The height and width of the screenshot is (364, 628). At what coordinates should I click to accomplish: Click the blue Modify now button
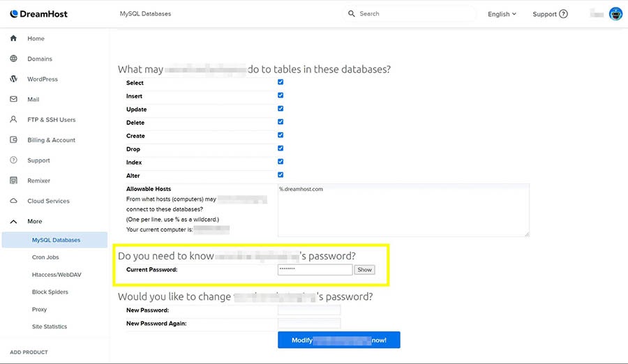click(338, 340)
